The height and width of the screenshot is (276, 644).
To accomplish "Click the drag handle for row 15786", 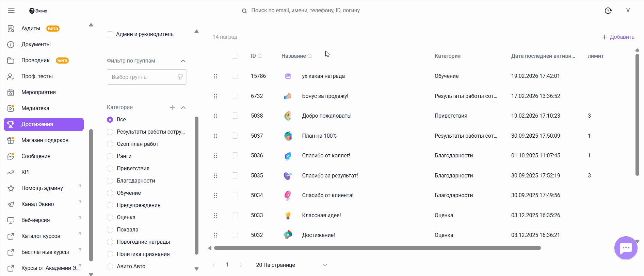I will 215,76.
